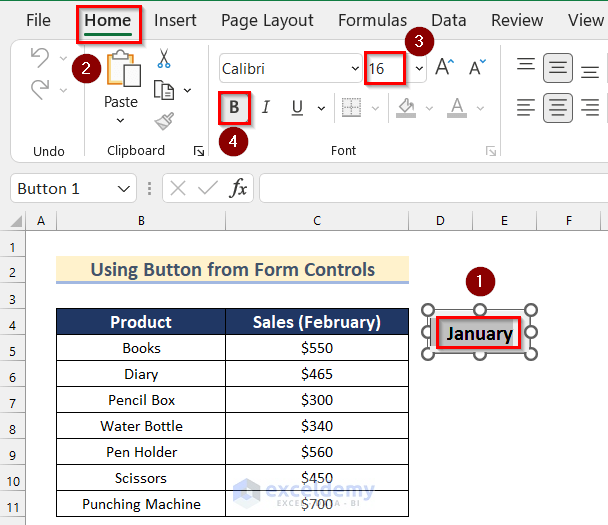Select the Water Bottle cell

[x=141, y=426]
